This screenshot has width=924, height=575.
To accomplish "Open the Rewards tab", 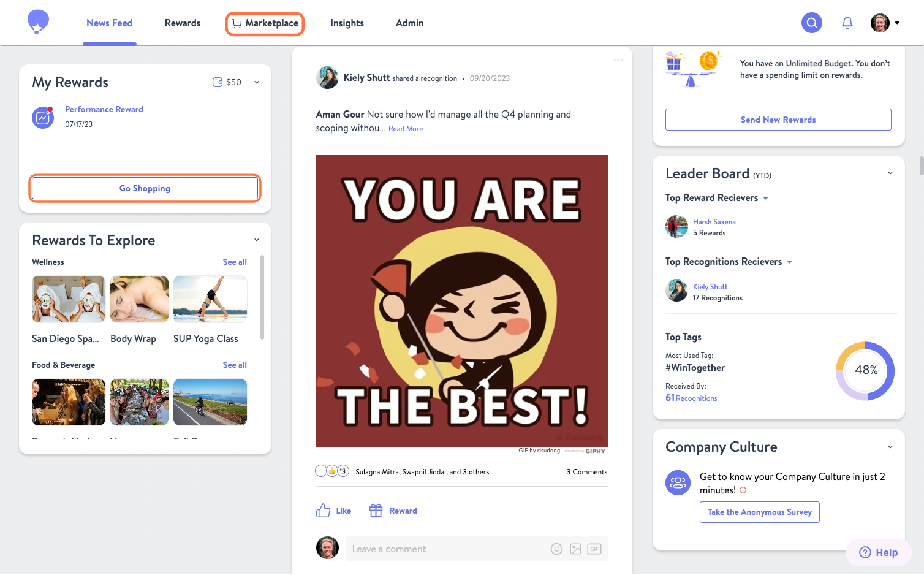I will (183, 23).
